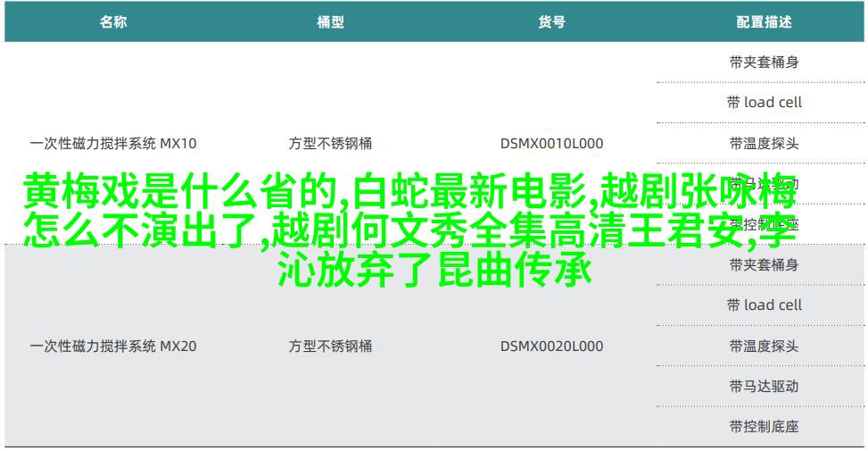Click the 一次性磁力搅拌系统 MX20 name cell
Screen dimensions: 868x451
tap(112, 346)
